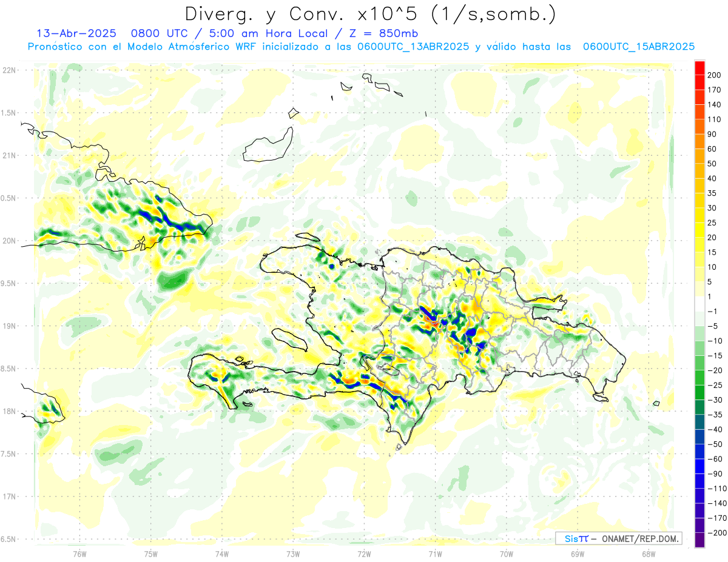Image resolution: width=728 pixels, height=562 pixels.
Task: Click the chart title "Diverg. y Conv. x10^5 (1/s,somb.)"
Action: point(369,14)
